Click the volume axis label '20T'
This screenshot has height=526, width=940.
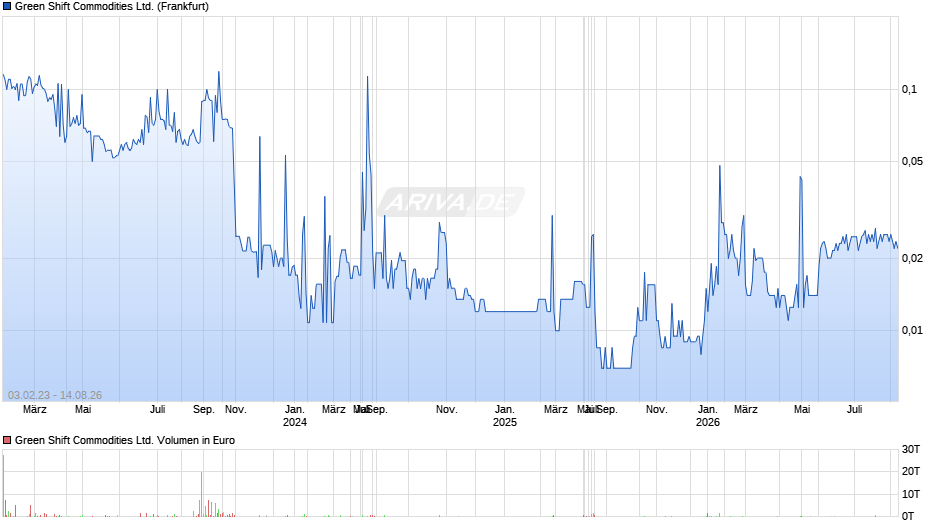(x=911, y=471)
